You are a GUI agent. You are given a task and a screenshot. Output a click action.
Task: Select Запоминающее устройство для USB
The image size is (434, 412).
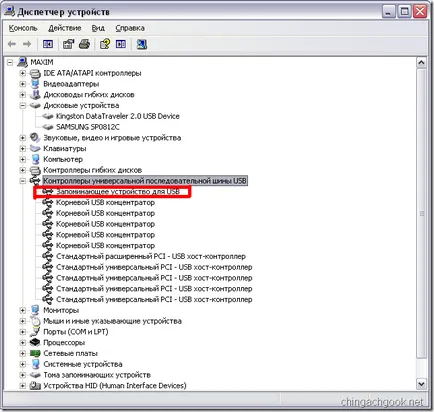tap(118, 192)
